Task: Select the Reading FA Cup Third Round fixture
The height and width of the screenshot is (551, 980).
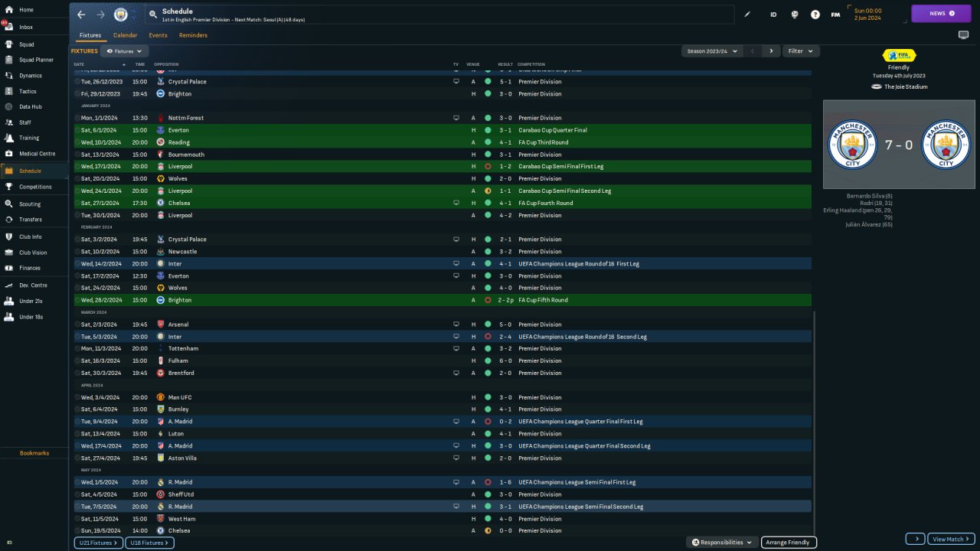Action: coord(443,142)
